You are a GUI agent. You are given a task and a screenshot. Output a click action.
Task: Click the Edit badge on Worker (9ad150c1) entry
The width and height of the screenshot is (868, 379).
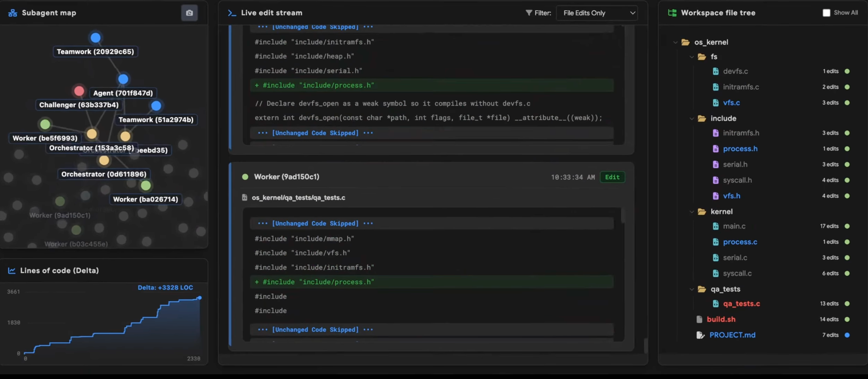click(612, 177)
